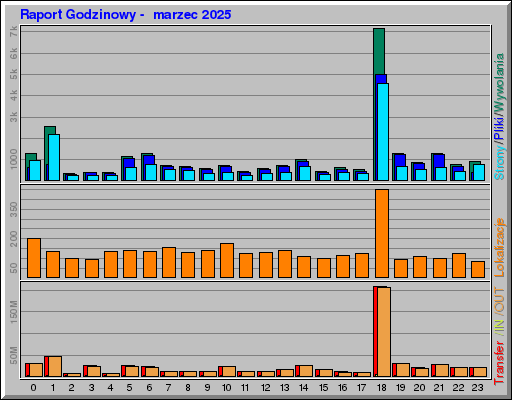Click the 1000 y-axis label

pos(13,159)
